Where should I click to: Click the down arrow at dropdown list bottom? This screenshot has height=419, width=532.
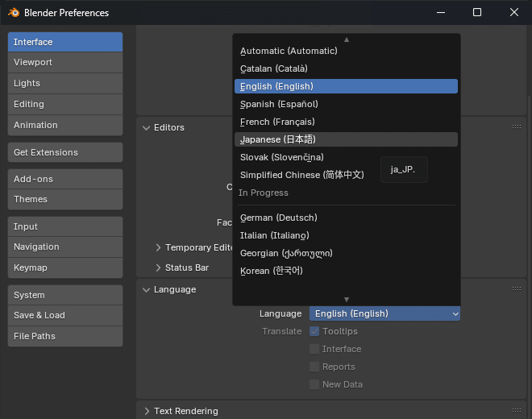[x=347, y=300]
